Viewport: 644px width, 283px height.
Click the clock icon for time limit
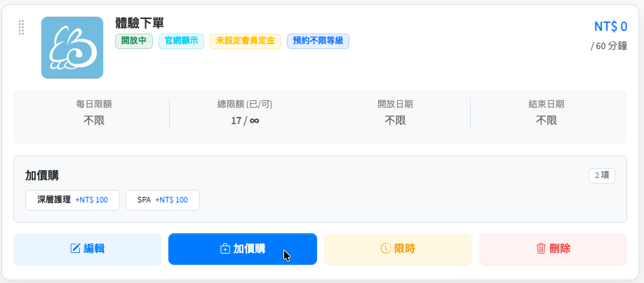[x=385, y=249]
